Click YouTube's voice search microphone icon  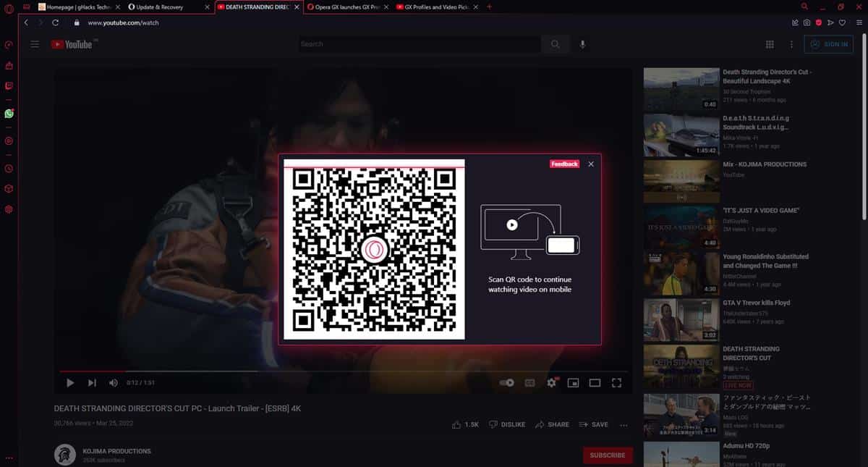(582, 44)
